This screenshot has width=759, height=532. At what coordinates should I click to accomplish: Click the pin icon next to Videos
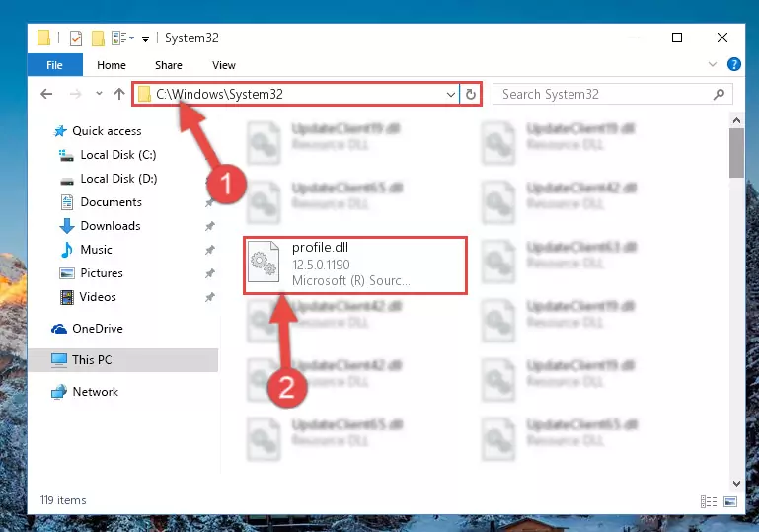[x=209, y=297]
